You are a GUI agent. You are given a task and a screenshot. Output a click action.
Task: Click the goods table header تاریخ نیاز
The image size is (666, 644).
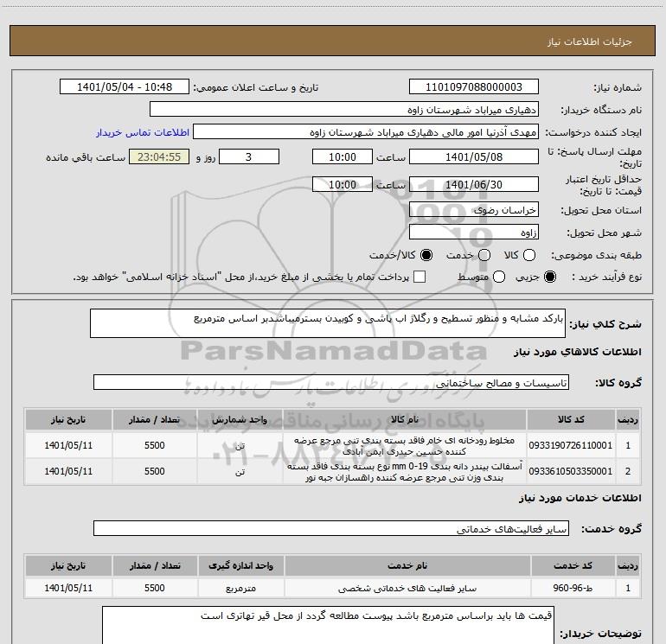68,420
